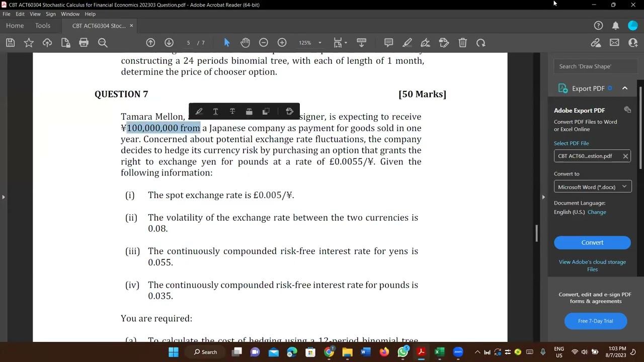Open the user account avatar
This screenshot has width=644, height=362.
633,26
